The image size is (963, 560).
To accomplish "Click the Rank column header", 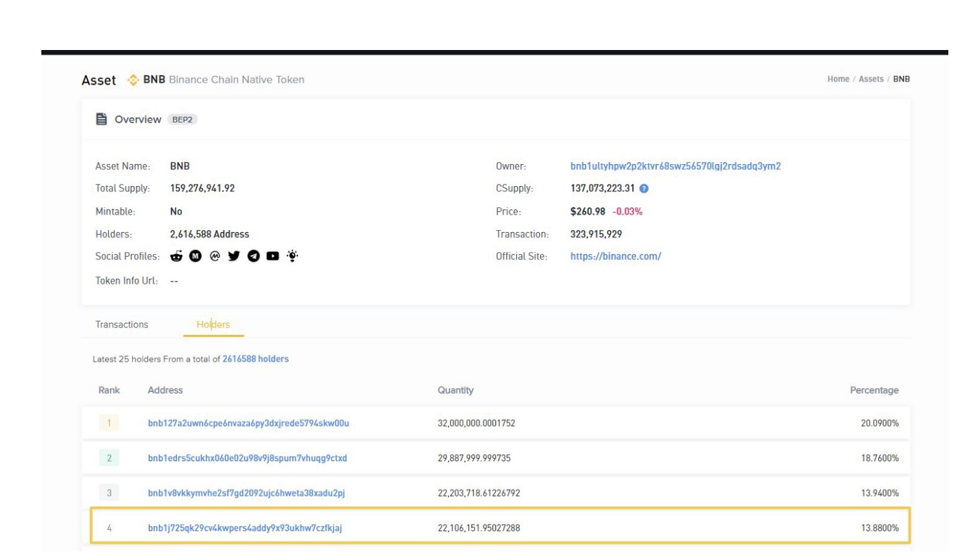I will 109,390.
